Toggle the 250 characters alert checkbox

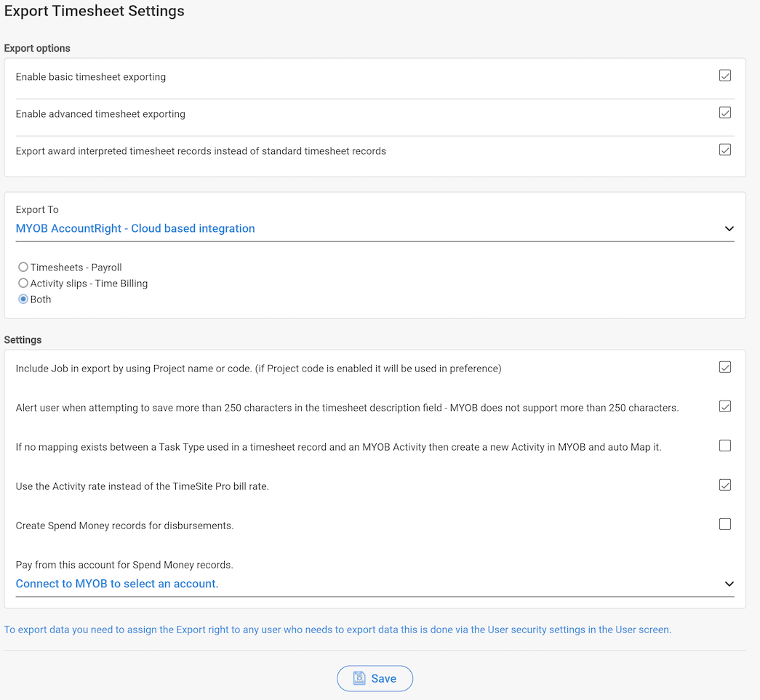click(x=724, y=406)
